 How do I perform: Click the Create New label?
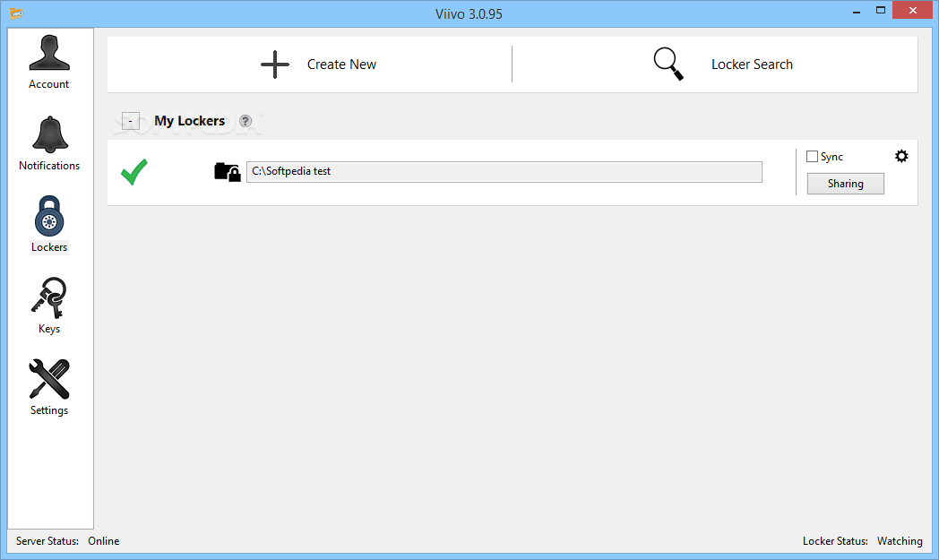coord(341,65)
